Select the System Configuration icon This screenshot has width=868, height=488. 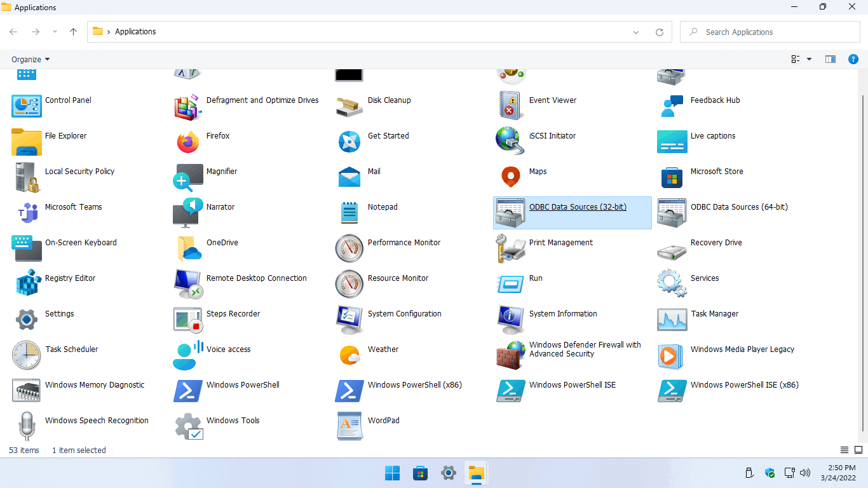tap(349, 320)
